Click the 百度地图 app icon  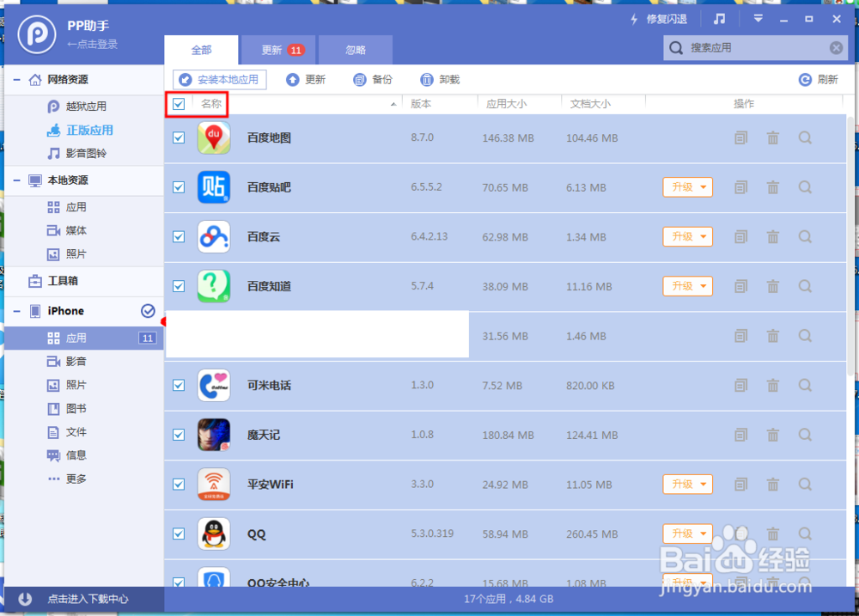pyautogui.click(x=214, y=137)
